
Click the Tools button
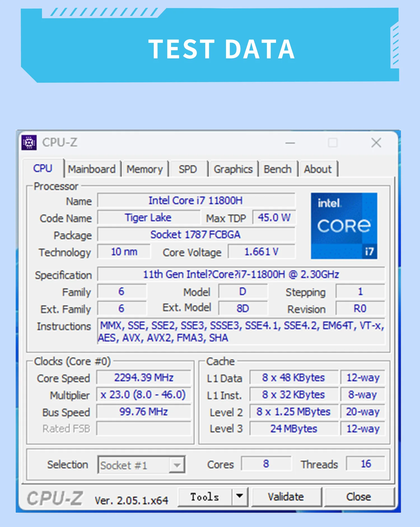tap(205, 497)
